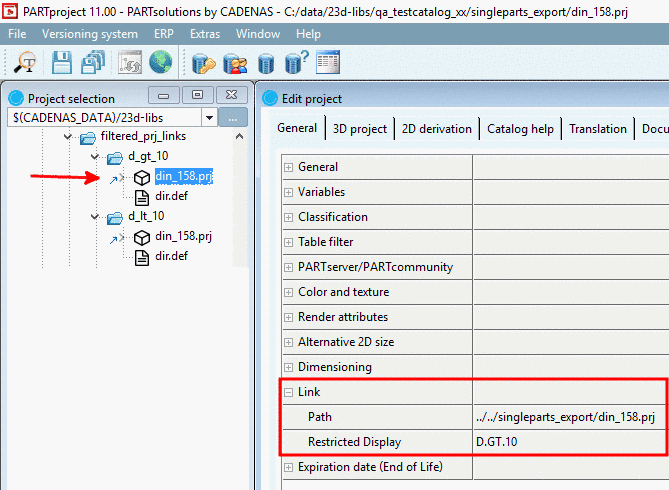The image size is (669, 490).
Task: Open the Extras menu
Action: (x=205, y=34)
